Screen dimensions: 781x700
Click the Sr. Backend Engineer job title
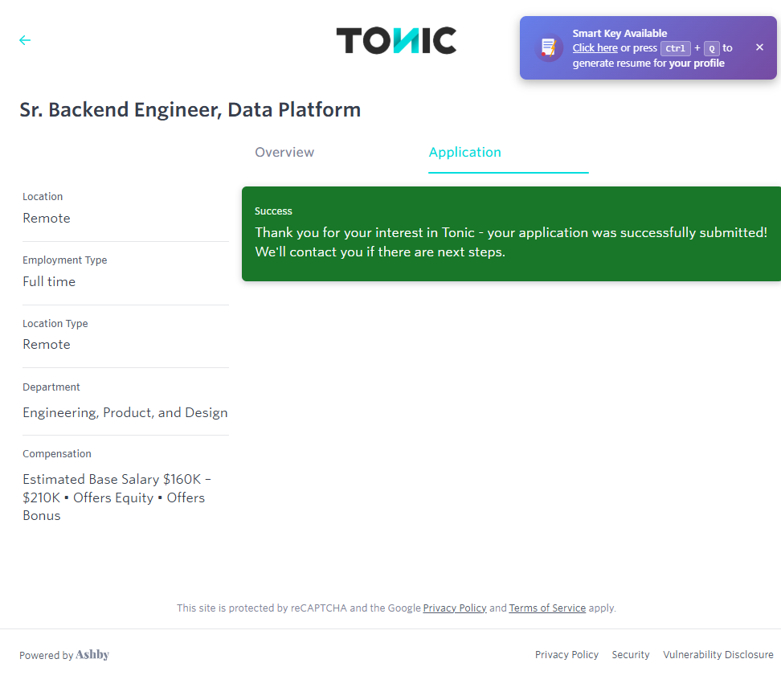[x=190, y=110]
